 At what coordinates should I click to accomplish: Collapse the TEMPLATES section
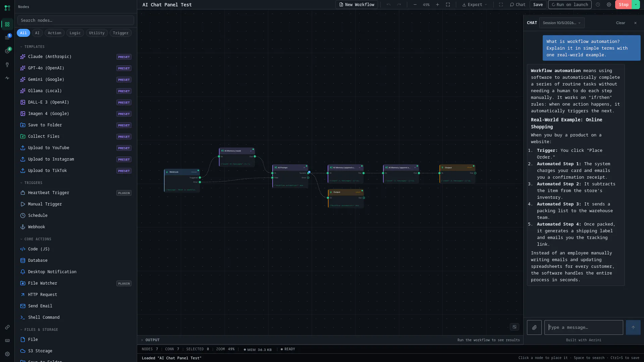click(x=32, y=47)
